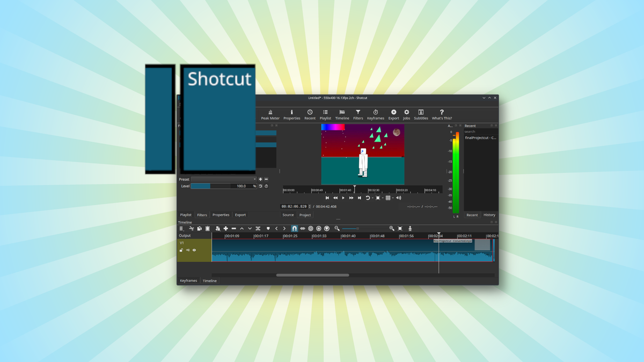The height and width of the screenshot is (362, 644).
Task: Adjust the current timecode stepper arrows
Action: [309, 206]
